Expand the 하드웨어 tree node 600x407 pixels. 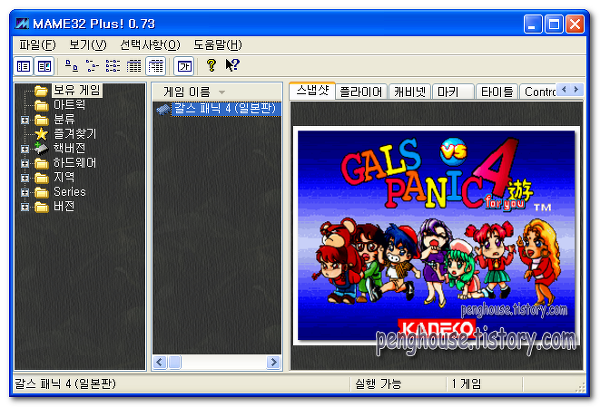(25, 163)
